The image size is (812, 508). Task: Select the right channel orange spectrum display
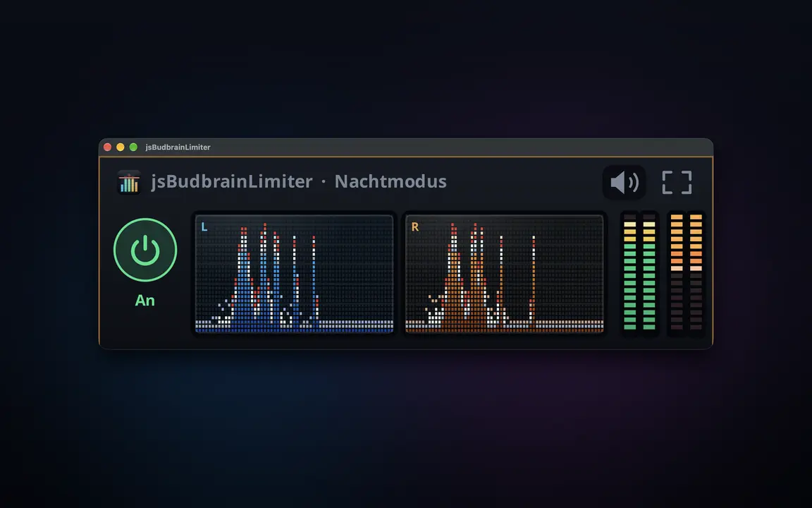505,274
